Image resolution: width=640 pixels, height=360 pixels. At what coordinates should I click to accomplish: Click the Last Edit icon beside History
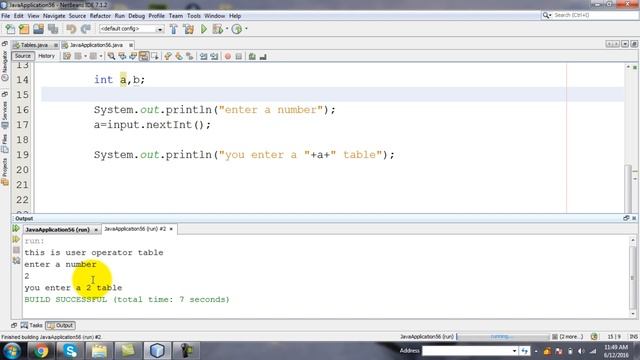tap(67, 56)
